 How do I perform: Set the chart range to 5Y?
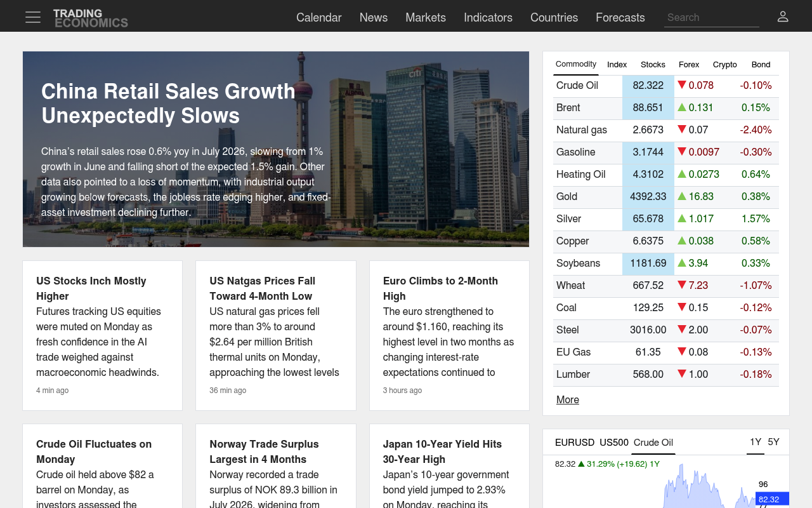pos(773,442)
